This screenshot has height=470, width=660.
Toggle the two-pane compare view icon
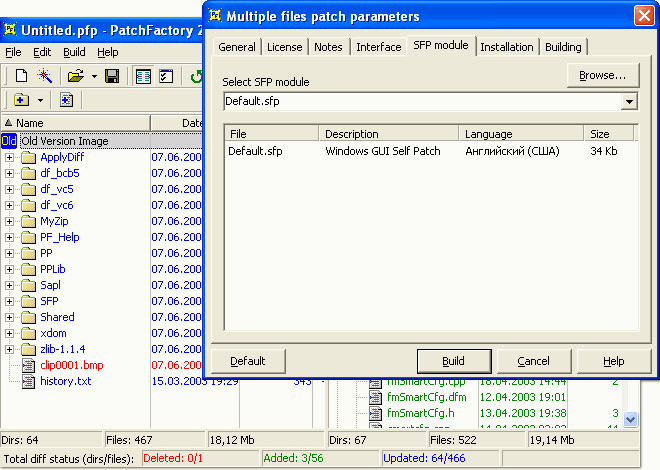(143, 77)
